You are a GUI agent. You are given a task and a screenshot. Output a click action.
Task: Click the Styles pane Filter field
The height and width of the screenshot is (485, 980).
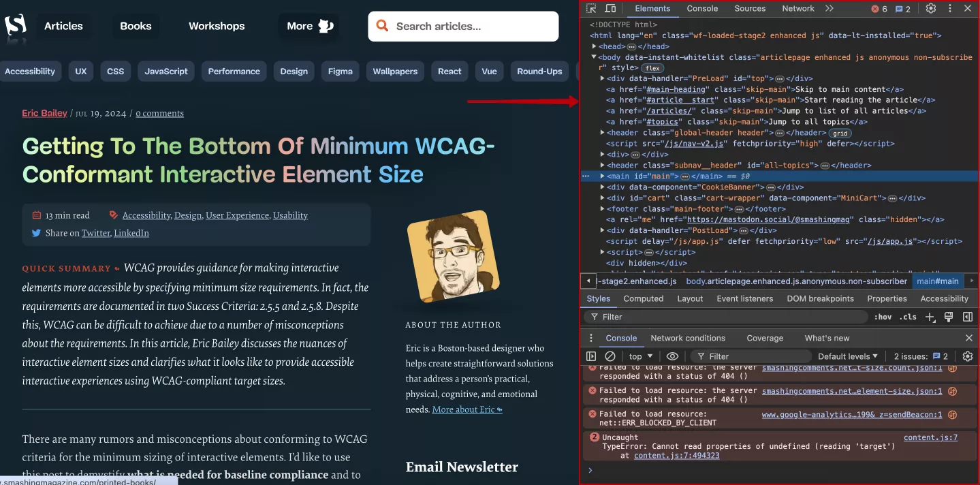[725, 317]
